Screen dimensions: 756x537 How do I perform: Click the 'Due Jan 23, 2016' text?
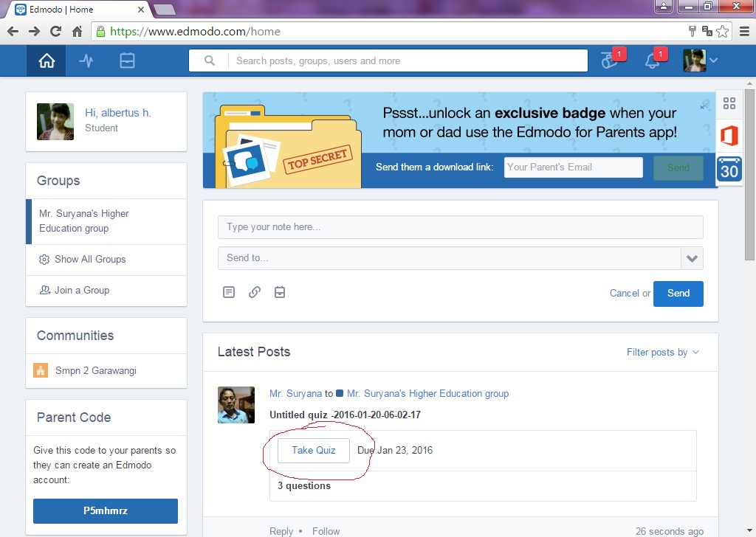tap(395, 450)
